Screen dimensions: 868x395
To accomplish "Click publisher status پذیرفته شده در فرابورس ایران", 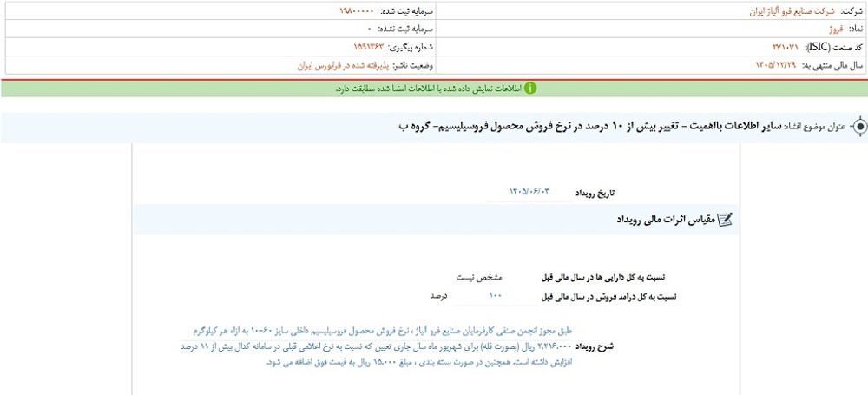I will click(343, 65).
